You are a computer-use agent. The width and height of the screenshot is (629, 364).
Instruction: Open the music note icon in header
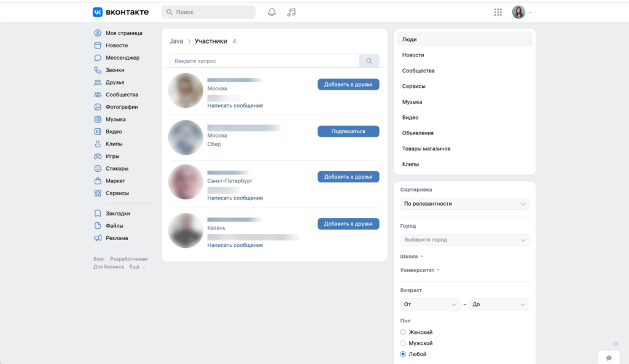click(x=292, y=12)
